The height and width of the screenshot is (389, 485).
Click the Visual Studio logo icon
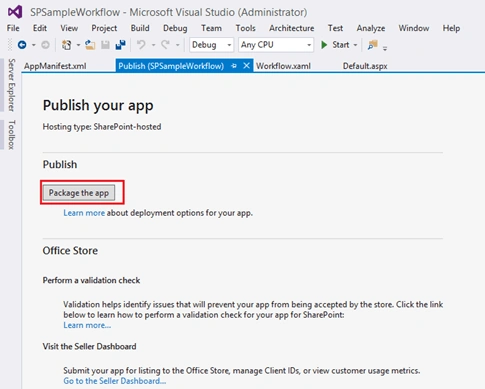[15, 12]
